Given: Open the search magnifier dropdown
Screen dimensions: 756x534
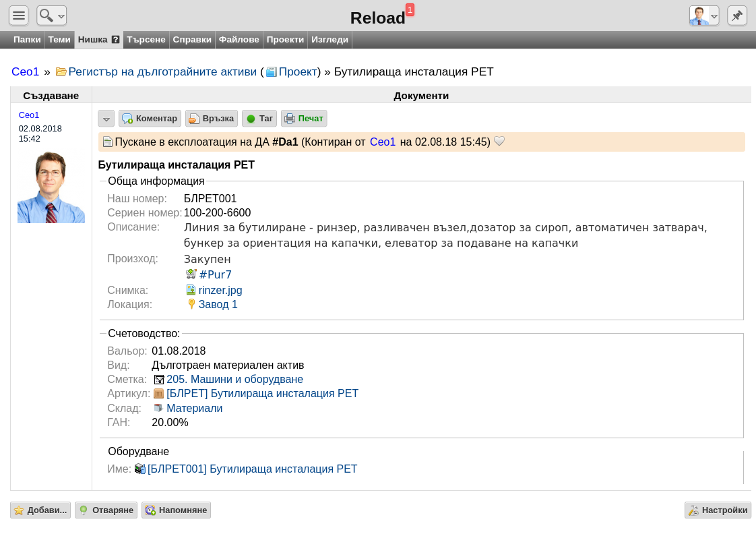Looking at the screenshot, I should point(52,16).
